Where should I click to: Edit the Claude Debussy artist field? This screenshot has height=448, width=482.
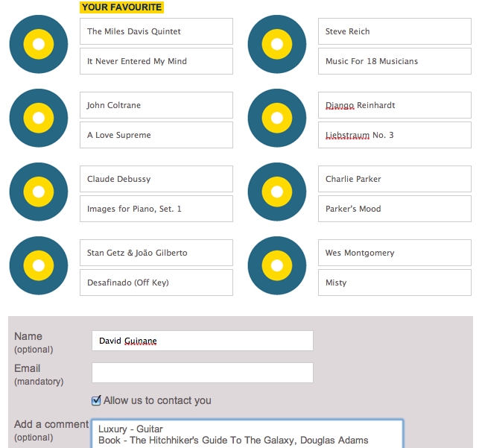coord(156,179)
